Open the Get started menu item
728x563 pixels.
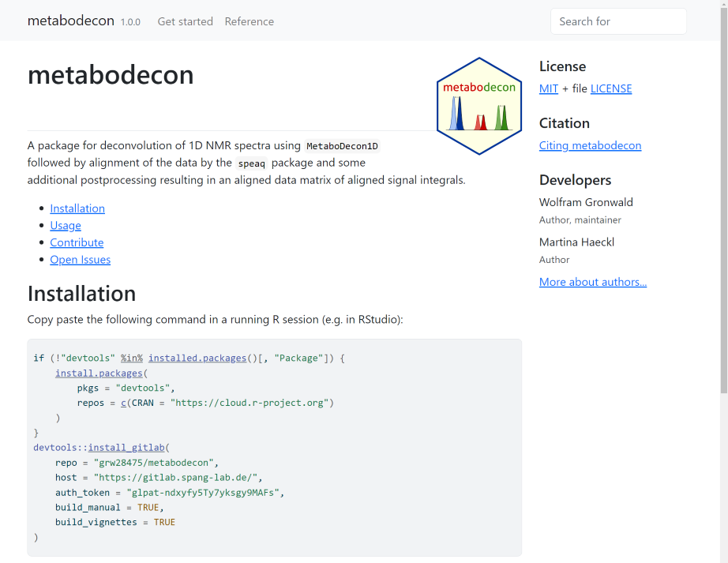click(x=185, y=21)
